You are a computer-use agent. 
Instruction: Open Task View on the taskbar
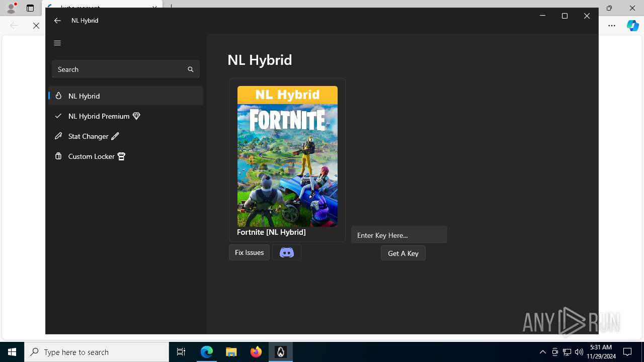(x=181, y=352)
